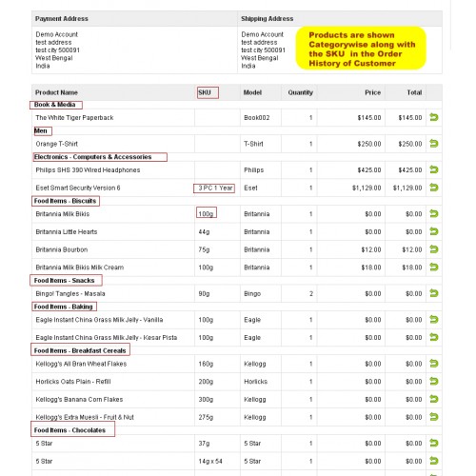Viewport: 476px width, 476px height.
Task: Click return icon for Eagle Milk Jelly - Kesar Pista
Action: (434, 337)
